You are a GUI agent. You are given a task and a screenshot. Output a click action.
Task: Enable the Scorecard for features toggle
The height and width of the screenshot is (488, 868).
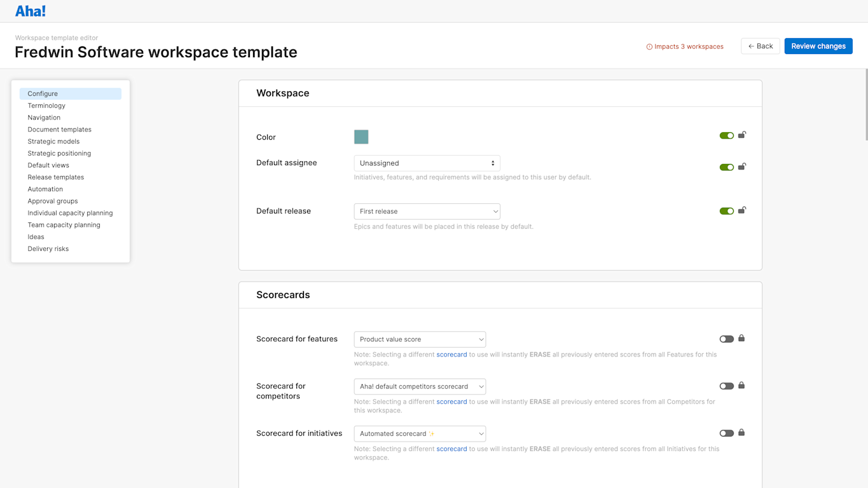[726, 339]
